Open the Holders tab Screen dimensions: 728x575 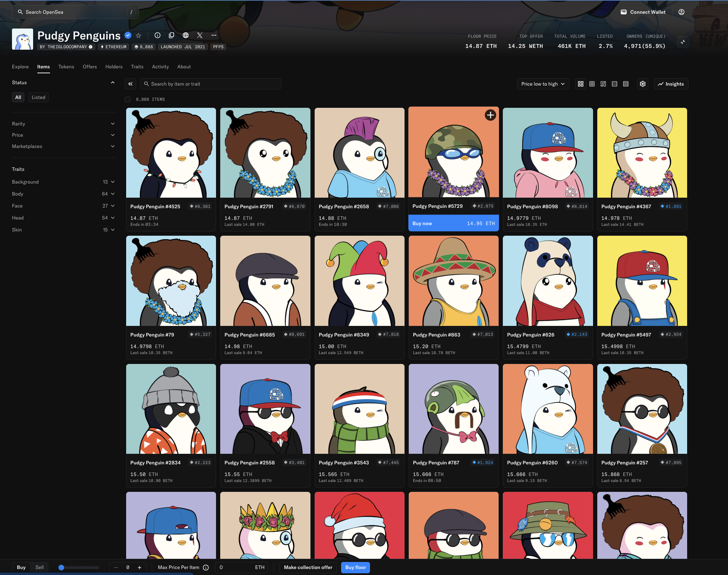tap(114, 67)
